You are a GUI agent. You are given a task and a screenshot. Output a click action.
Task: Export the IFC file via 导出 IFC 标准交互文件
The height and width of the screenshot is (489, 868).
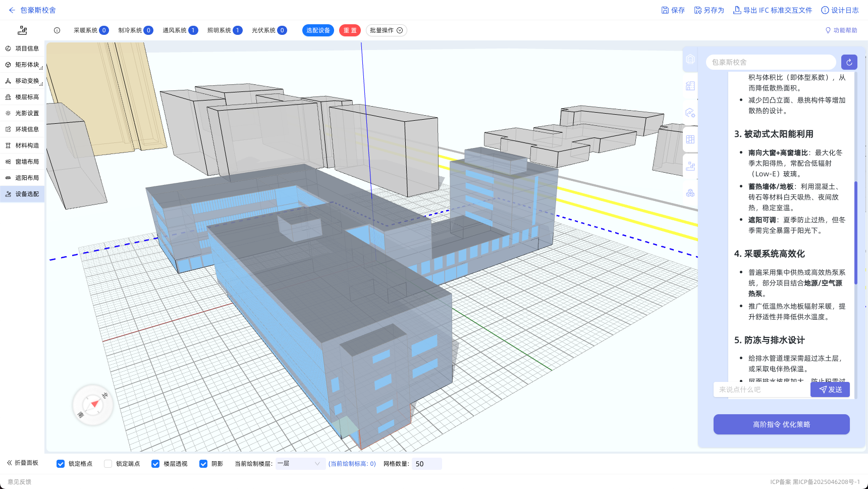(773, 10)
